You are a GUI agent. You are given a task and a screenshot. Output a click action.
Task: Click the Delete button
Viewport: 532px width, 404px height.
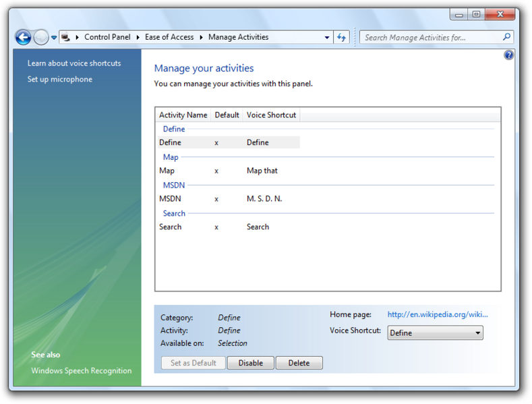pyautogui.click(x=299, y=363)
